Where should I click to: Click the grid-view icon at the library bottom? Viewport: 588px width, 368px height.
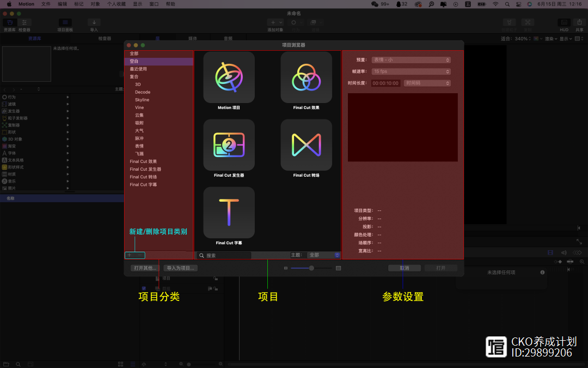pos(120,364)
